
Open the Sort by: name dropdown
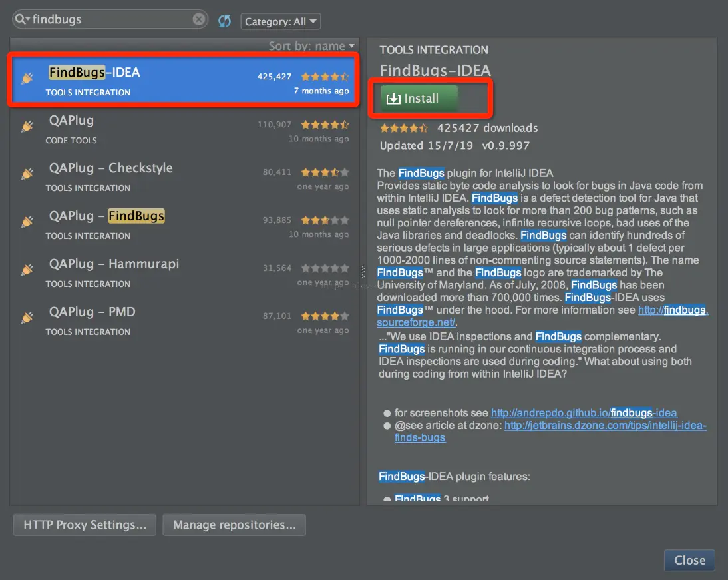click(x=311, y=45)
